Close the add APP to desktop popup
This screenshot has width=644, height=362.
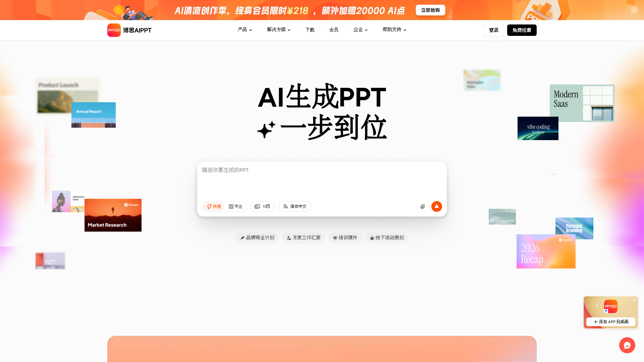[634, 300]
